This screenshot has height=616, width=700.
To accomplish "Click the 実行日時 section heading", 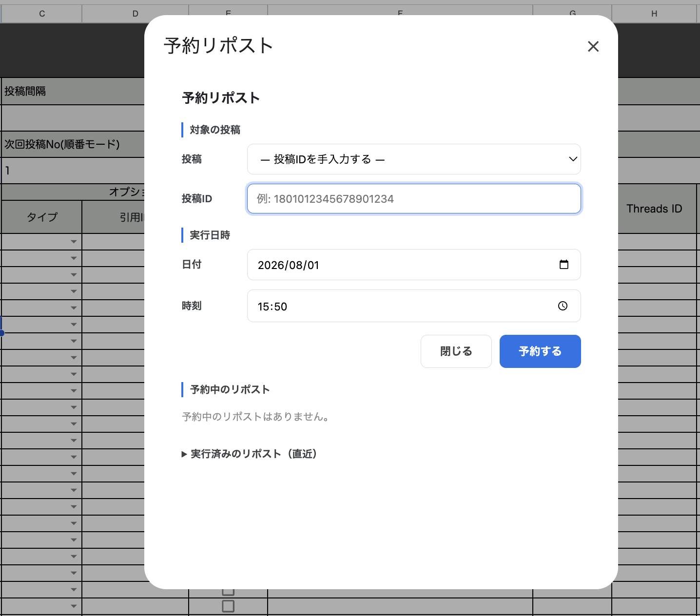I will click(210, 235).
